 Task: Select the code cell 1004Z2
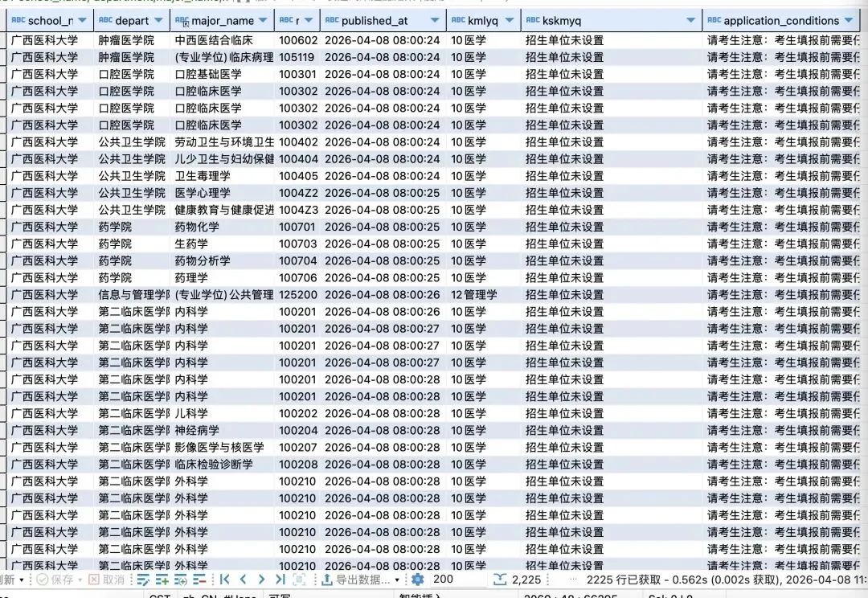pyautogui.click(x=298, y=193)
